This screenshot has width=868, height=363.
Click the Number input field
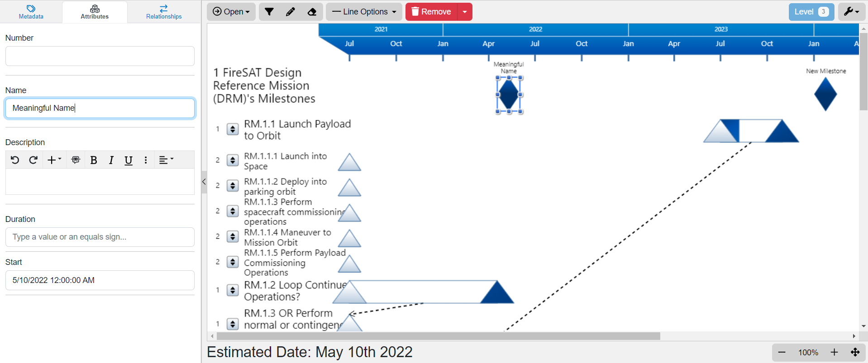[100, 56]
